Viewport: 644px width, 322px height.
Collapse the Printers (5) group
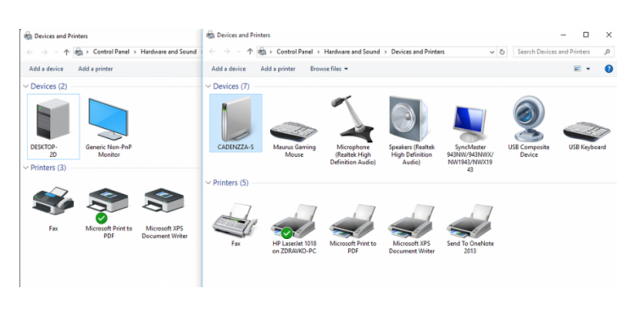(208, 183)
